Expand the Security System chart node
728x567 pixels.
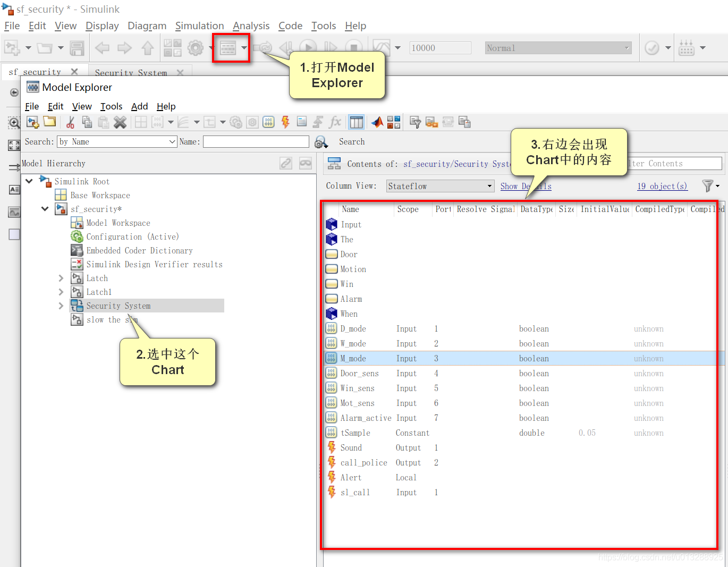(x=61, y=306)
